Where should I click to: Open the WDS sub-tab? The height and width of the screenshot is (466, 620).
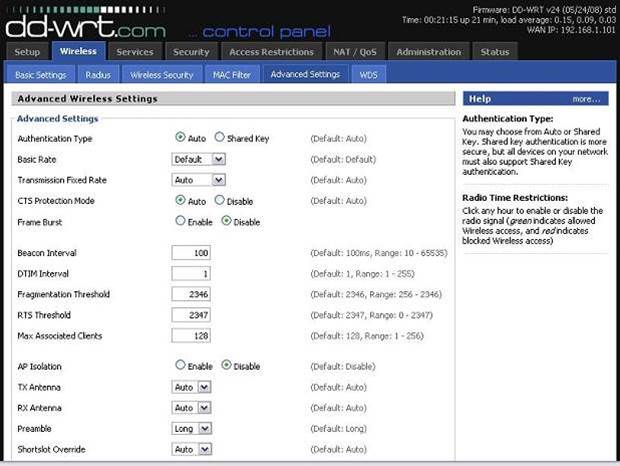(x=369, y=74)
